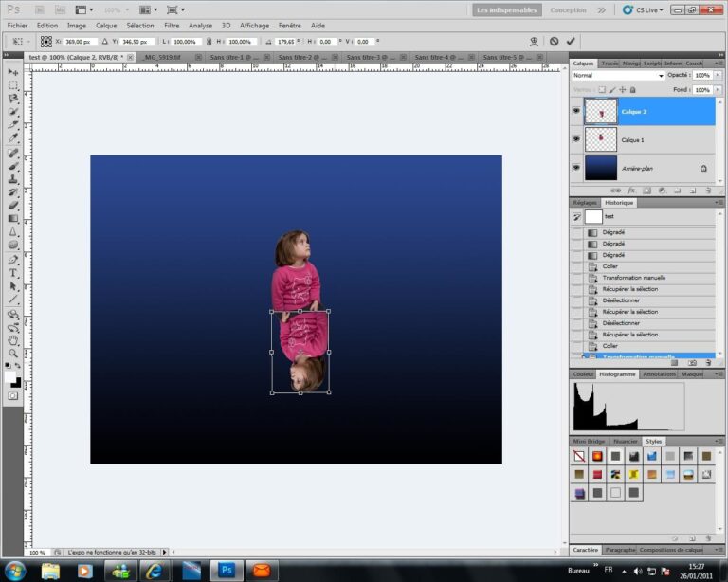Select the Calque 1 layer thumbnail

pyautogui.click(x=600, y=139)
